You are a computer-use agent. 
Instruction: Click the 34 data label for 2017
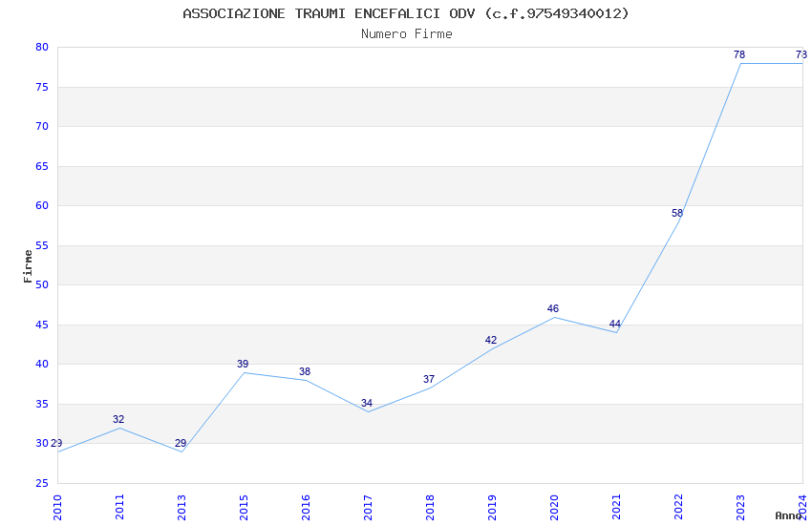coord(367,403)
